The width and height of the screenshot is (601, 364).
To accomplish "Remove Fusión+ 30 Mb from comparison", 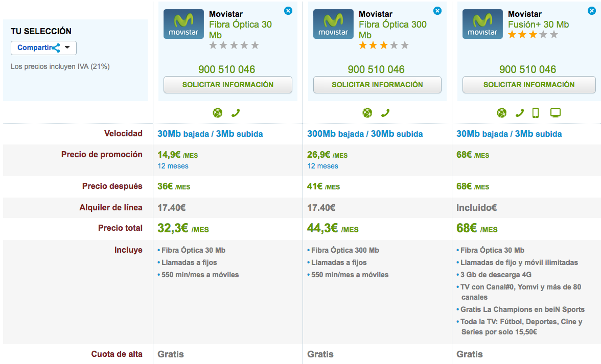I will coord(592,11).
